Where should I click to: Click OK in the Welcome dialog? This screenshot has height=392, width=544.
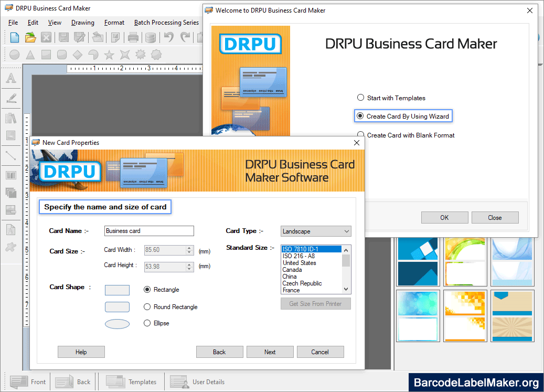(445, 217)
